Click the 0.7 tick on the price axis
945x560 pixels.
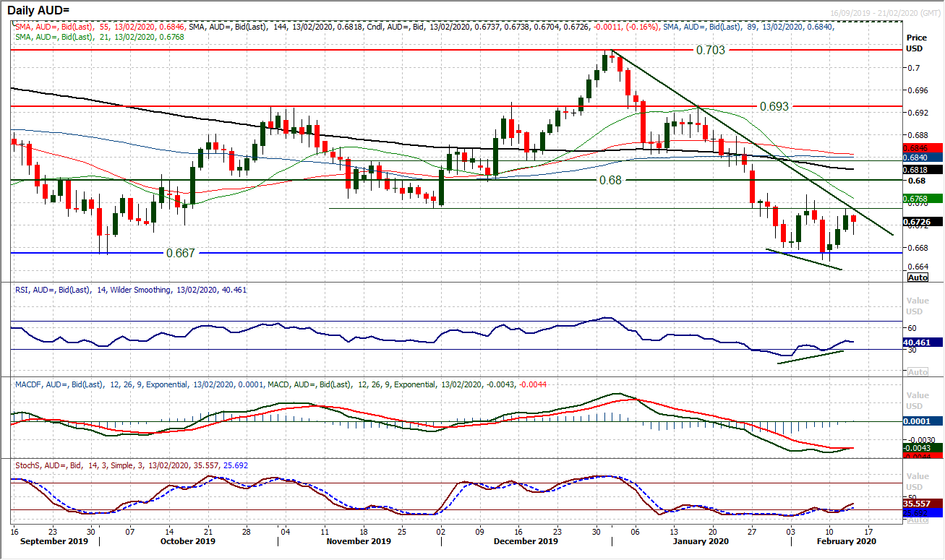(x=912, y=68)
